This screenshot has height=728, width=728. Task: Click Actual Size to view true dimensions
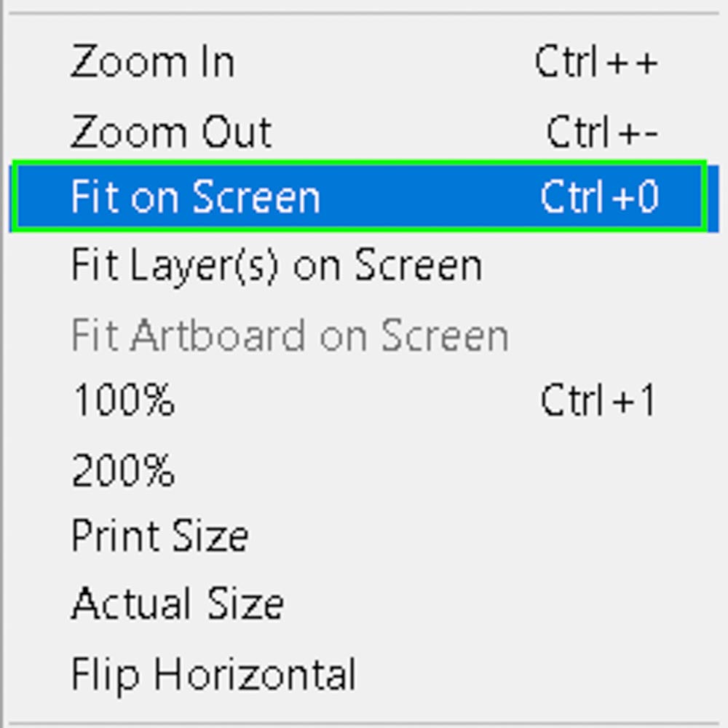tap(177, 603)
